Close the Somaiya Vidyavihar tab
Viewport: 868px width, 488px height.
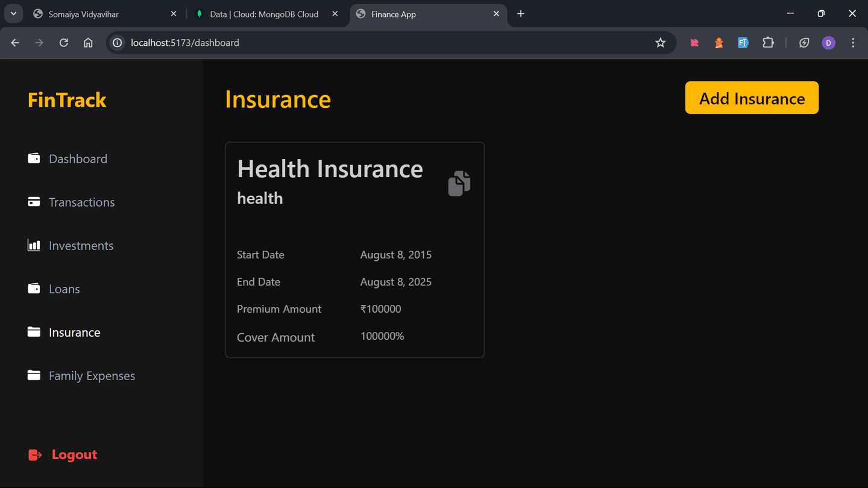coord(174,14)
